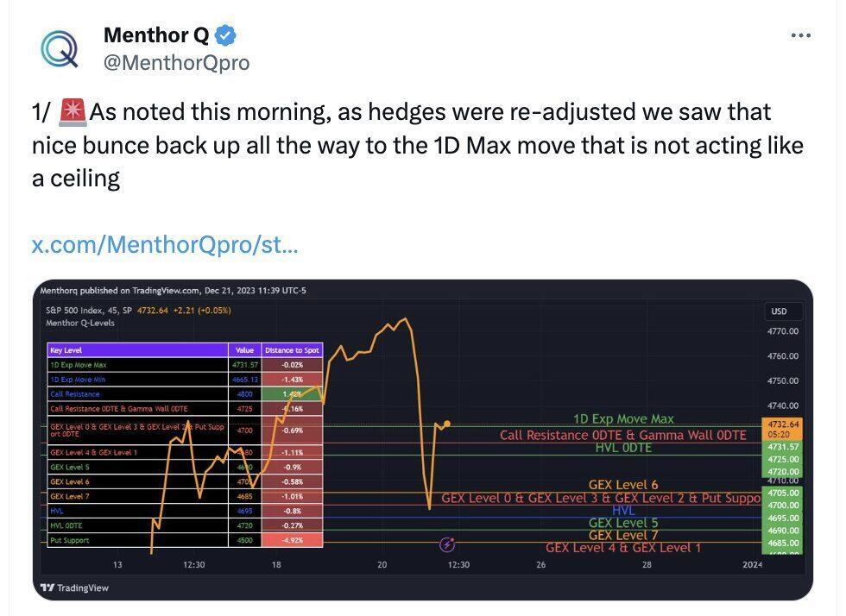Click the lightning bolt marker on the chart timeline
Screen dimensions: 846x616
(x=447, y=544)
